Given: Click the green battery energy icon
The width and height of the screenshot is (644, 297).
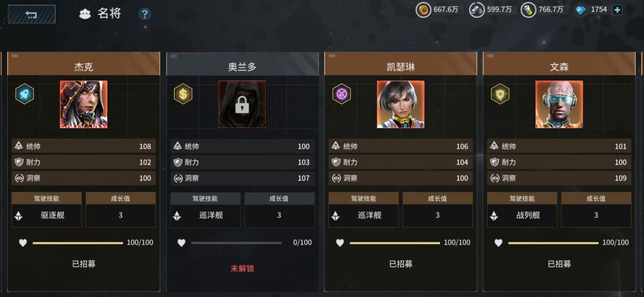Looking at the screenshot, I should click(x=528, y=10).
